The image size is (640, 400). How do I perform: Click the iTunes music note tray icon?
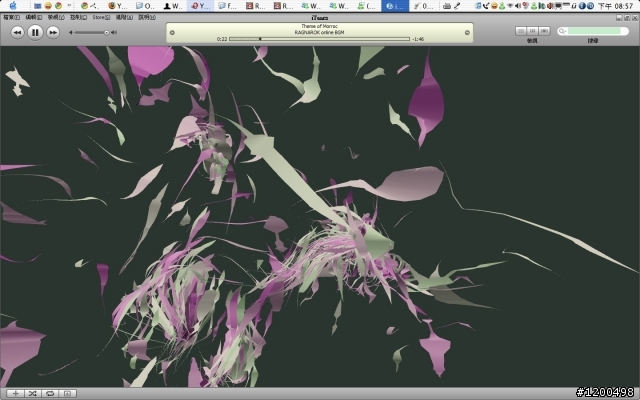coord(478,6)
